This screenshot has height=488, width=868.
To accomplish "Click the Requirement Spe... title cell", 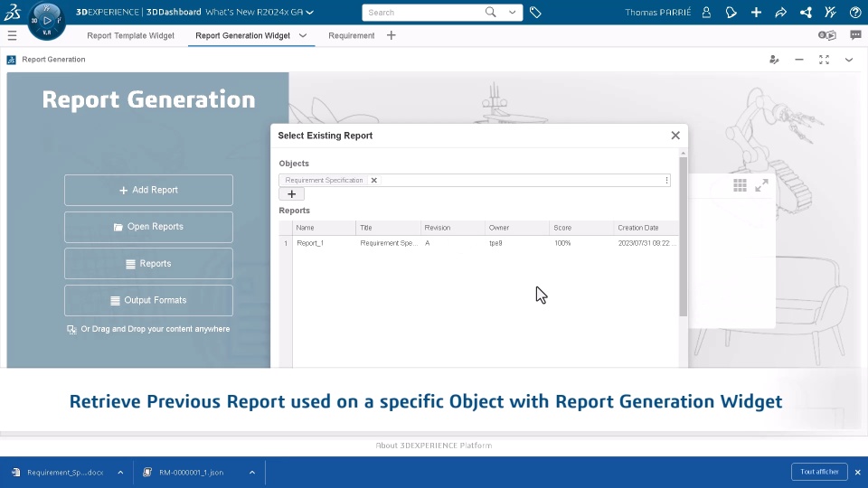I will 388,243.
